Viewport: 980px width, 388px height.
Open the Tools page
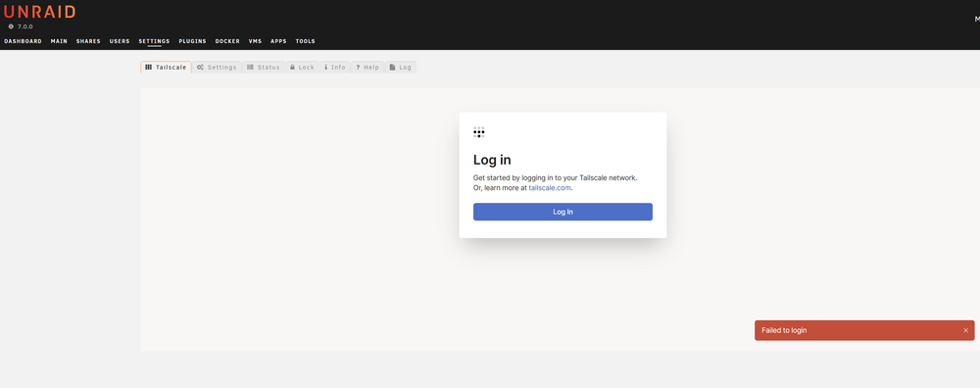[306, 41]
